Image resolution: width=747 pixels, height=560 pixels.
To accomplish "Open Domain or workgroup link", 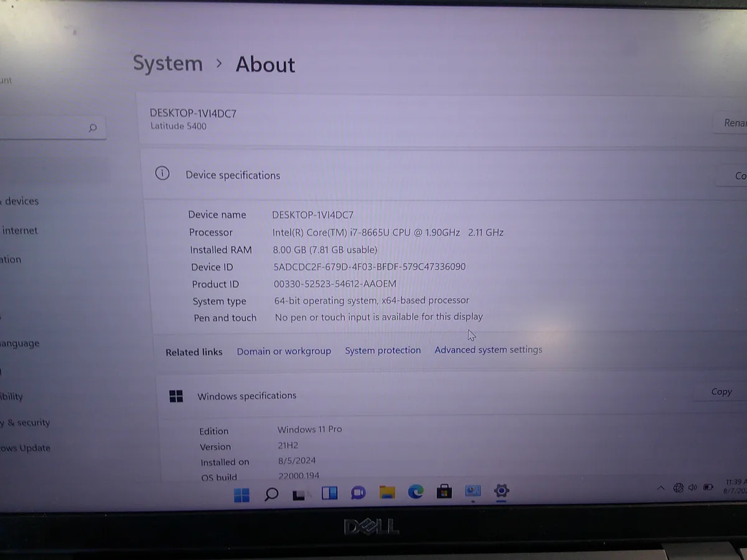I will point(284,352).
